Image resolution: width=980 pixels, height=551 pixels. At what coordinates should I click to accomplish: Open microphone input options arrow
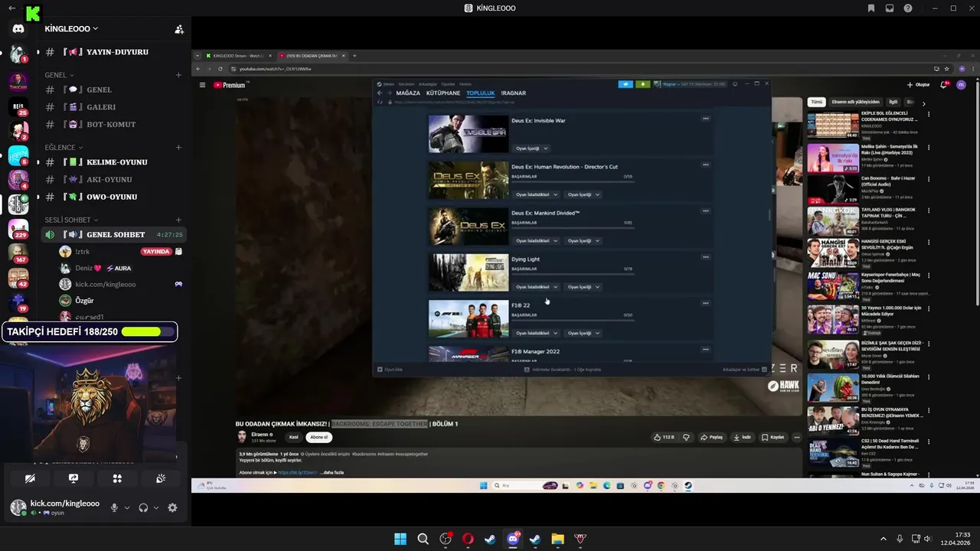tap(127, 507)
